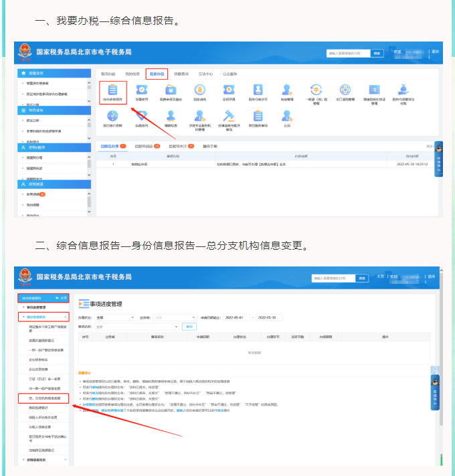
Task: Click the 搜索 button on the 事项进度管理 page
Action: [362, 278]
